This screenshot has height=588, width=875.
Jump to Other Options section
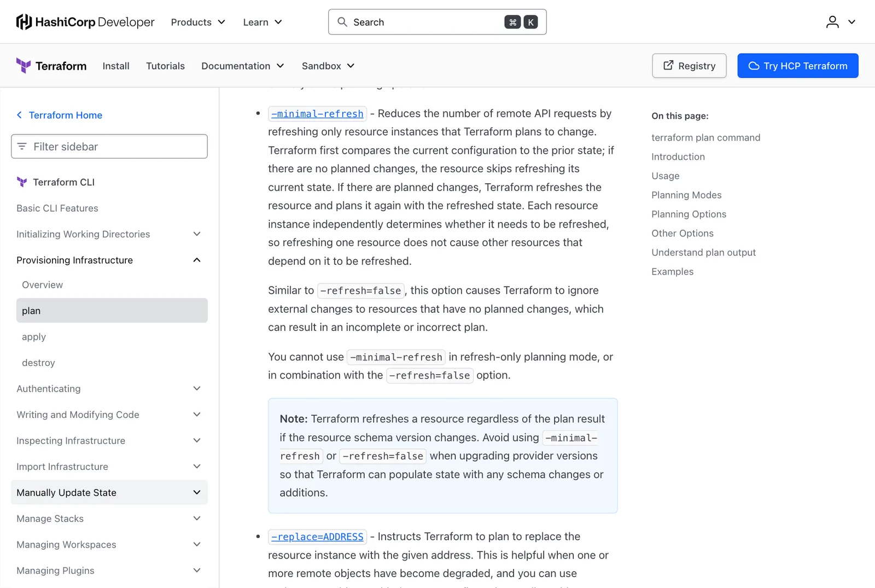pyautogui.click(x=682, y=234)
